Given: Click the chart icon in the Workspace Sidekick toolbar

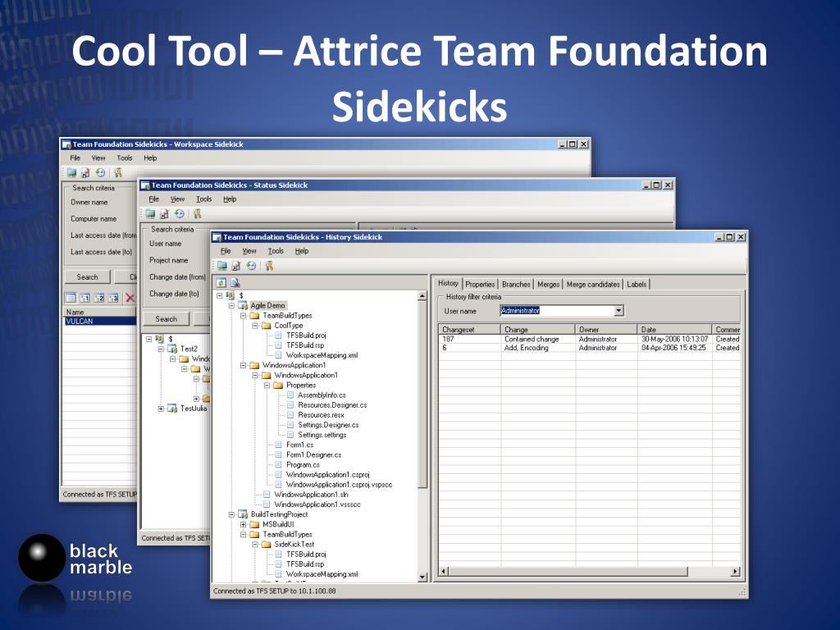Looking at the screenshot, I should (85, 172).
